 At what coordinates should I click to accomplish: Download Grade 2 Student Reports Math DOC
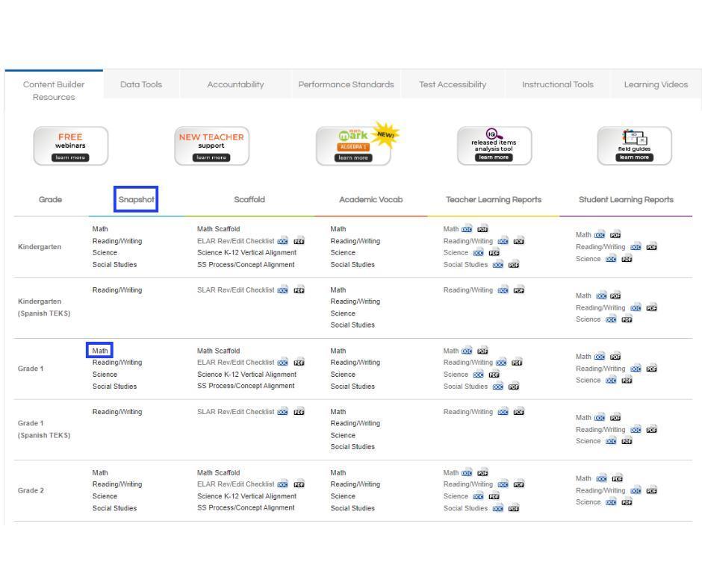tap(601, 478)
